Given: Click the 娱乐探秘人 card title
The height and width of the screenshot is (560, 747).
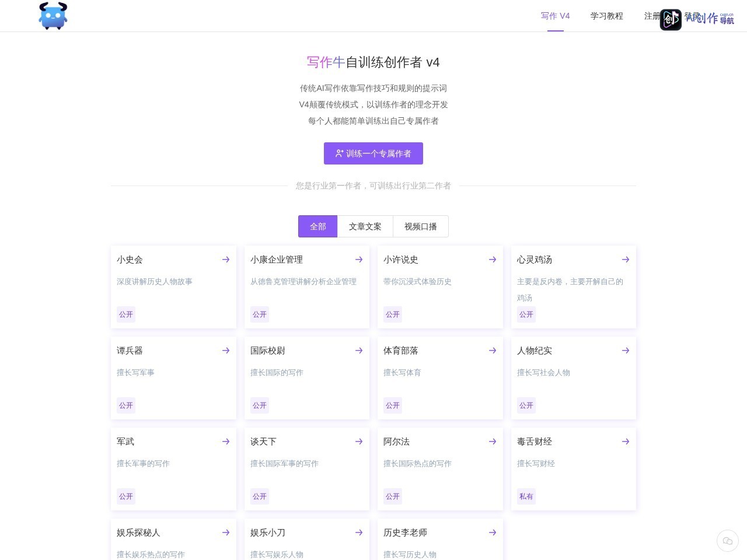Looking at the screenshot, I should [x=138, y=533].
